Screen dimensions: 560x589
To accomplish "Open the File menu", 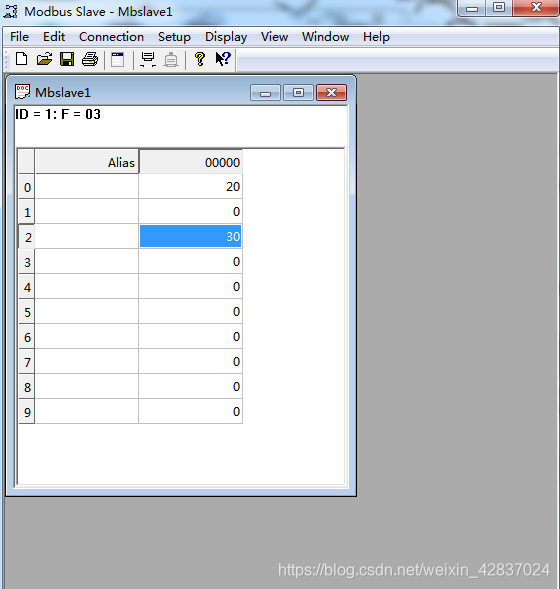I will [20, 37].
